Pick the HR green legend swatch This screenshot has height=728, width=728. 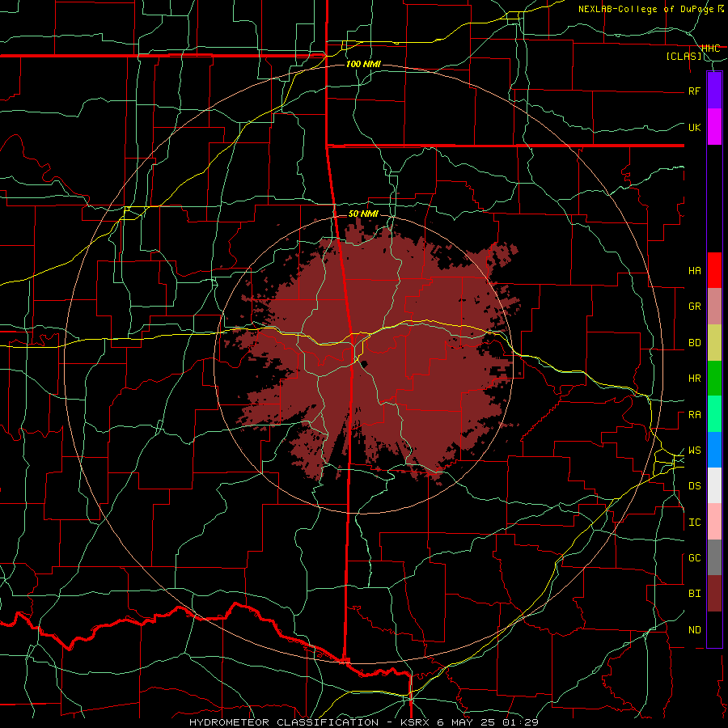714,379
